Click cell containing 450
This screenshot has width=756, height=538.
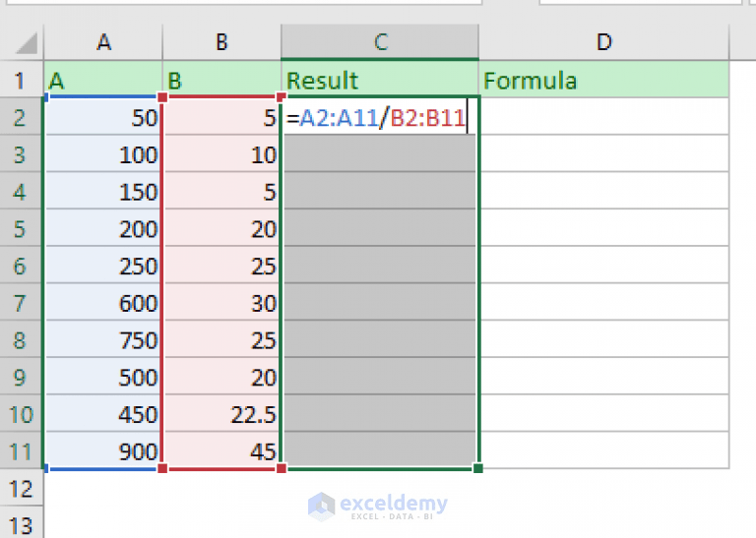click(x=103, y=413)
